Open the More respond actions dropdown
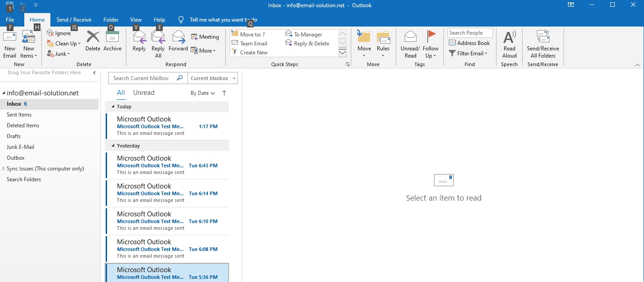 (x=203, y=50)
